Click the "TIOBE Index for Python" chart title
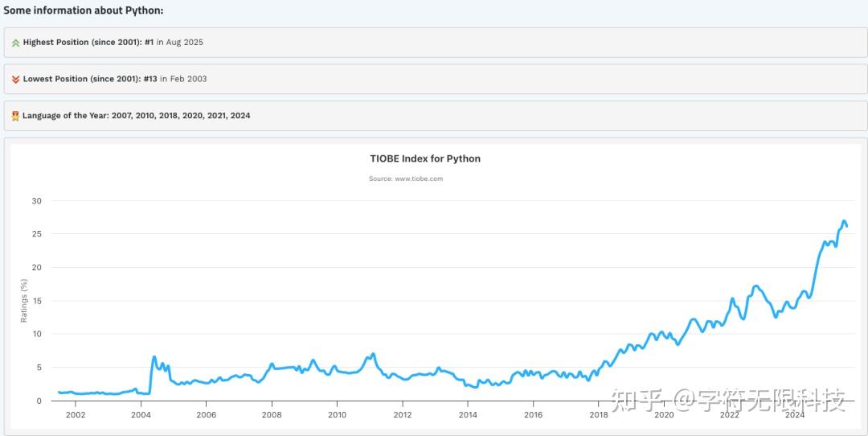This screenshot has width=868, height=436. point(425,158)
